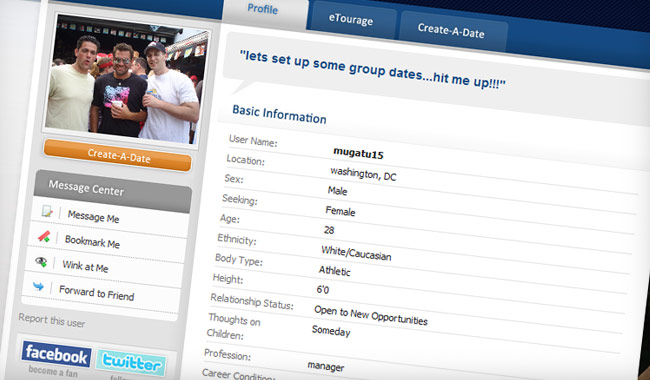Click the Message Me notepad icon
This screenshot has height=380, width=650.
coord(47,211)
